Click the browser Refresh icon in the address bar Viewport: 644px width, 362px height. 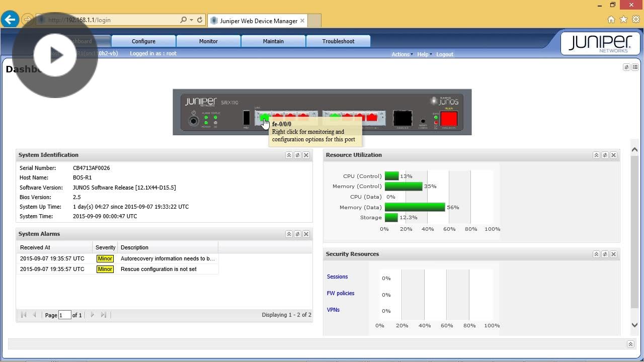[x=201, y=20]
